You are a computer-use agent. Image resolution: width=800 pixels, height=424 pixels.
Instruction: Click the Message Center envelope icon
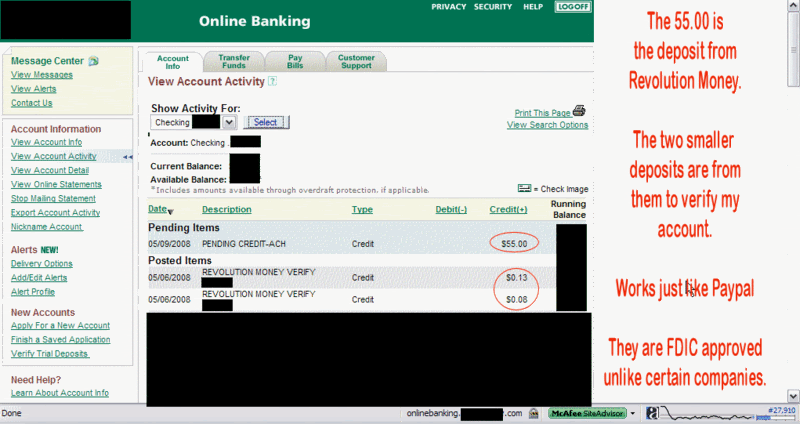click(94, 61)
